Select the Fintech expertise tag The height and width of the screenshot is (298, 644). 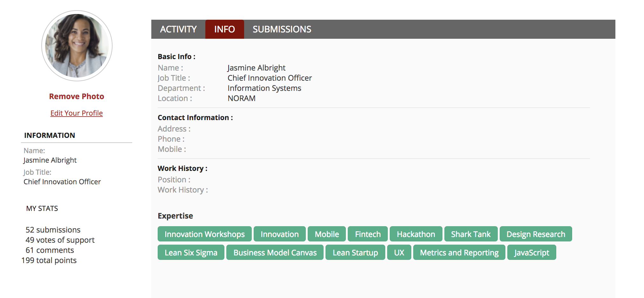click(368, 234)
